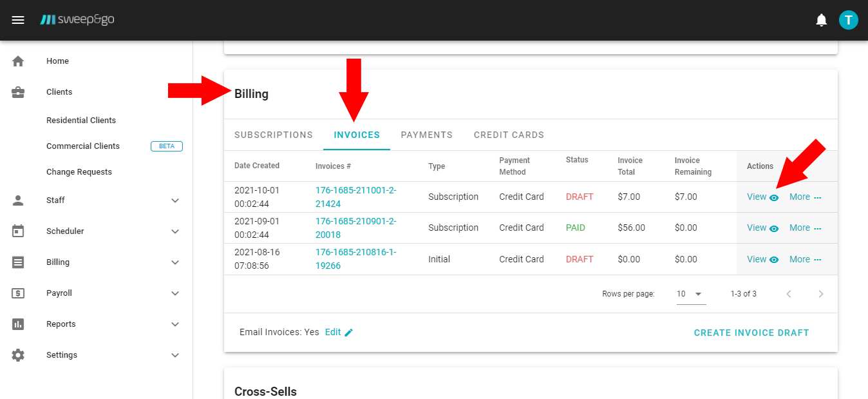This screenshot has height=399, width=868.
Task: Select the Home icon in the sidebar
Action: (17, 61)
